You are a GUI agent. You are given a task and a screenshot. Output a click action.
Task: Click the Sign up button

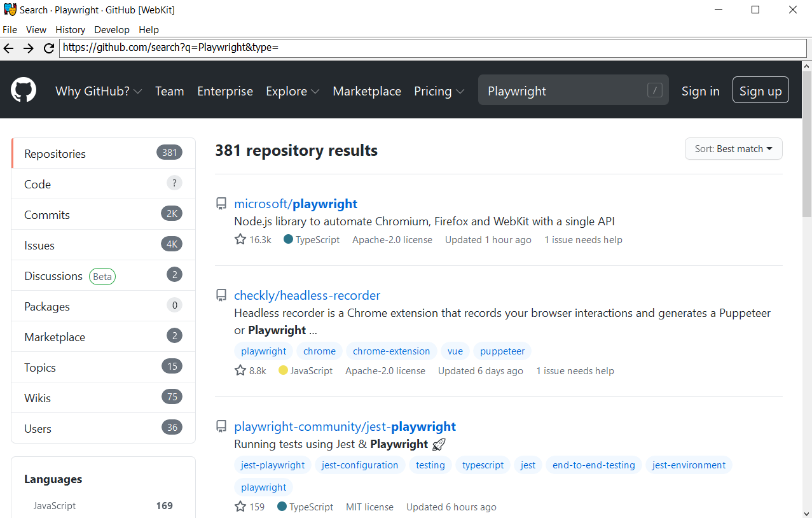click(x=760, y=90)
